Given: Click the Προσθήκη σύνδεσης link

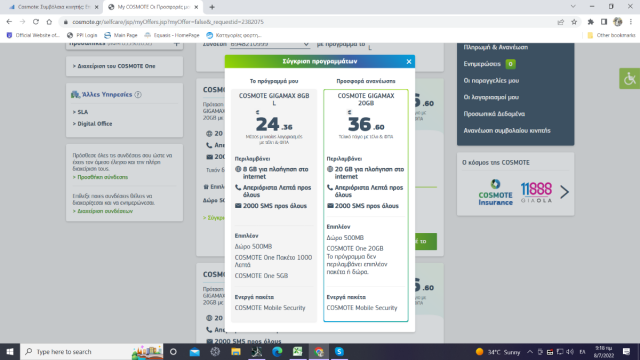Looking at the screenshot, I should pos(100,177).
